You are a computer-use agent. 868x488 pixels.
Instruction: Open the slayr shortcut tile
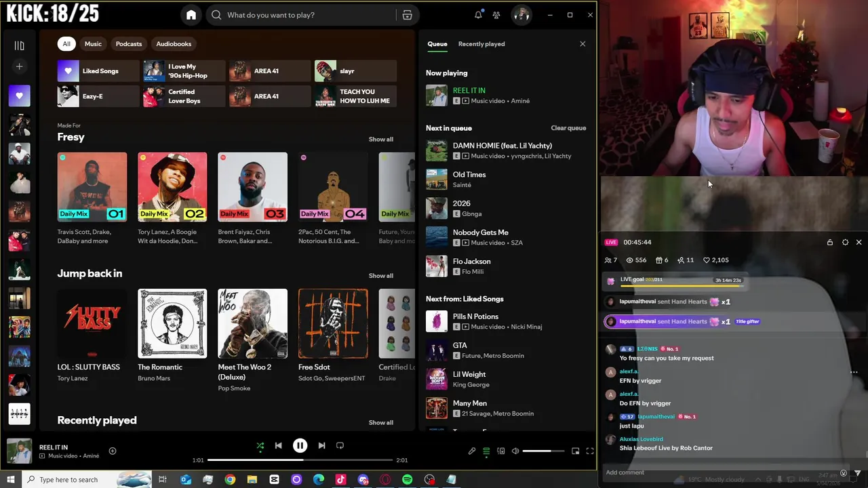[355, 71]
